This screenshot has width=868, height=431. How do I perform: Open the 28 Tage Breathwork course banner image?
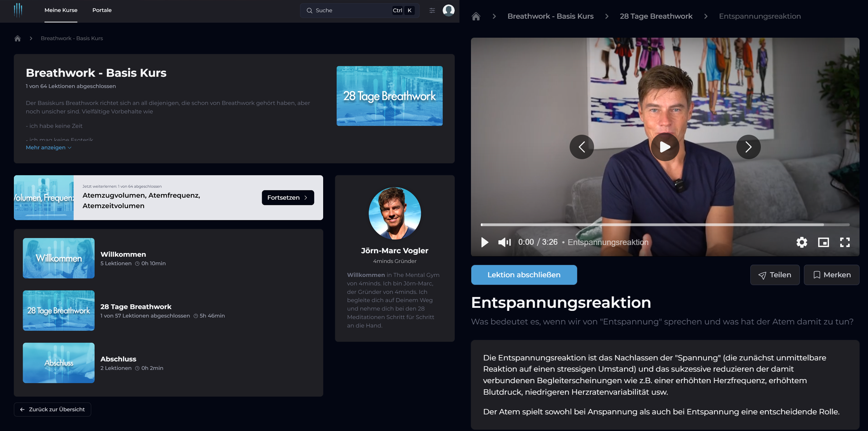click(389, 96)
